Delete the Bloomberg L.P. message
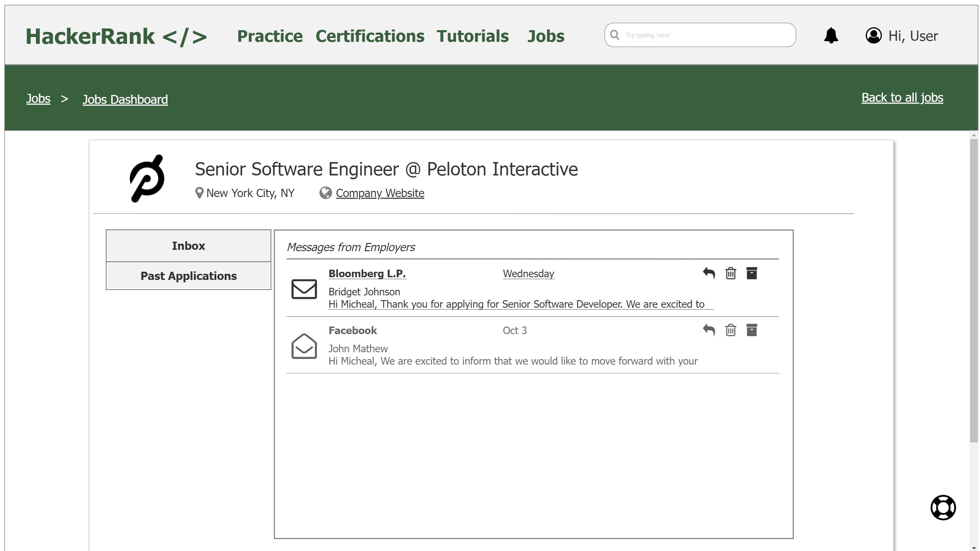Image resolution: width=980 pixels, height=551 pixels. pos(731,273)
